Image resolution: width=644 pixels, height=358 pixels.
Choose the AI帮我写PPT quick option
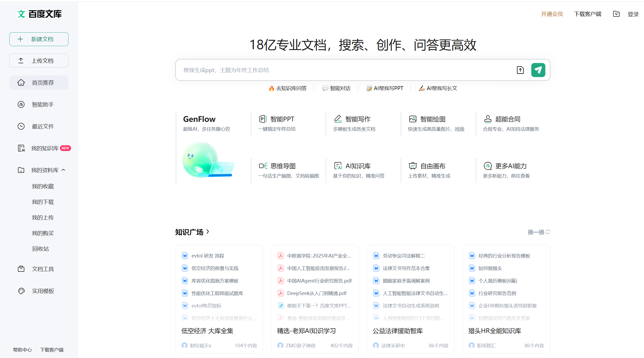click(x=385, y=88)
